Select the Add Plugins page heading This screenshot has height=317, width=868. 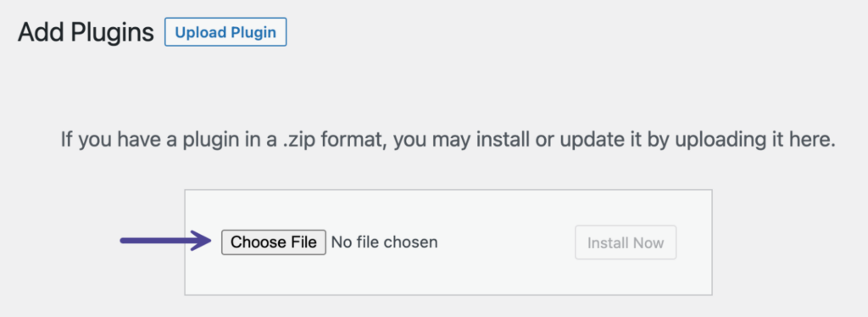point(86,33)
